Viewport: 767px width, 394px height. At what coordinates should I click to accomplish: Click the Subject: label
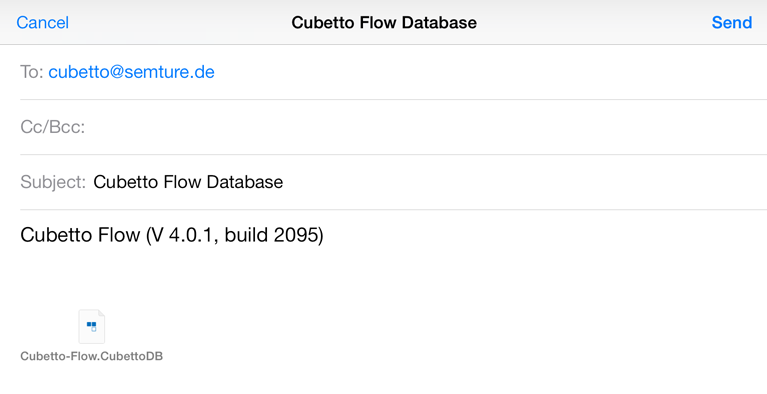point(53,182)
